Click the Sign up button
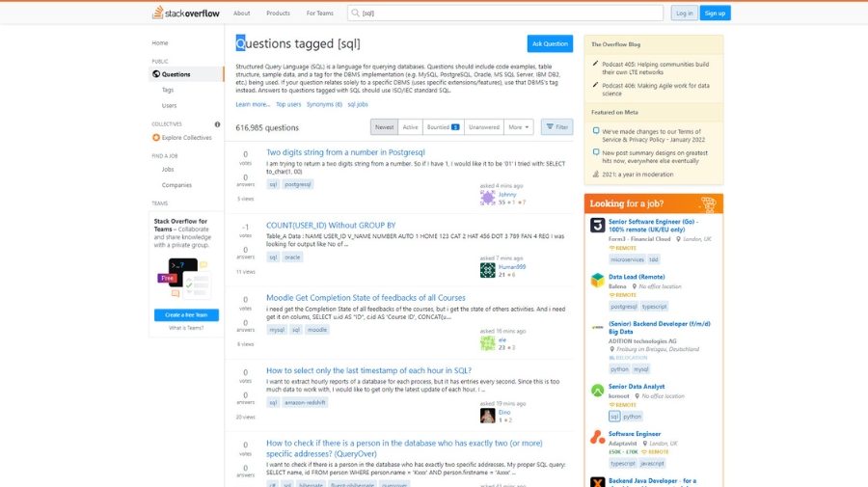 [715, 14]
